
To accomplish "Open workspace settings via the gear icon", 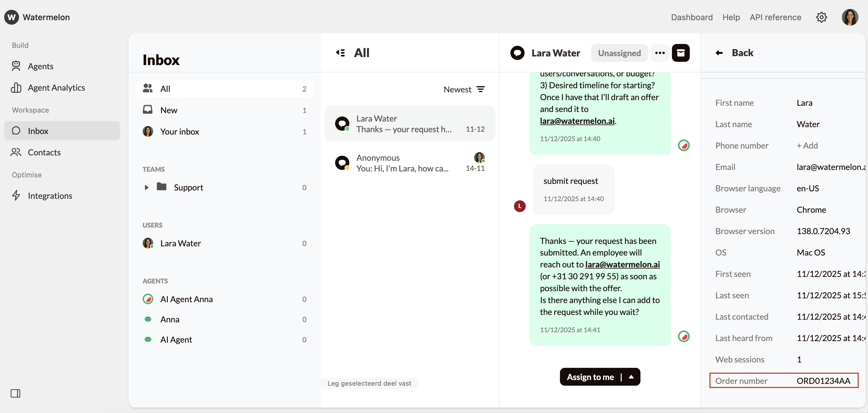I will tap(822, 17).
